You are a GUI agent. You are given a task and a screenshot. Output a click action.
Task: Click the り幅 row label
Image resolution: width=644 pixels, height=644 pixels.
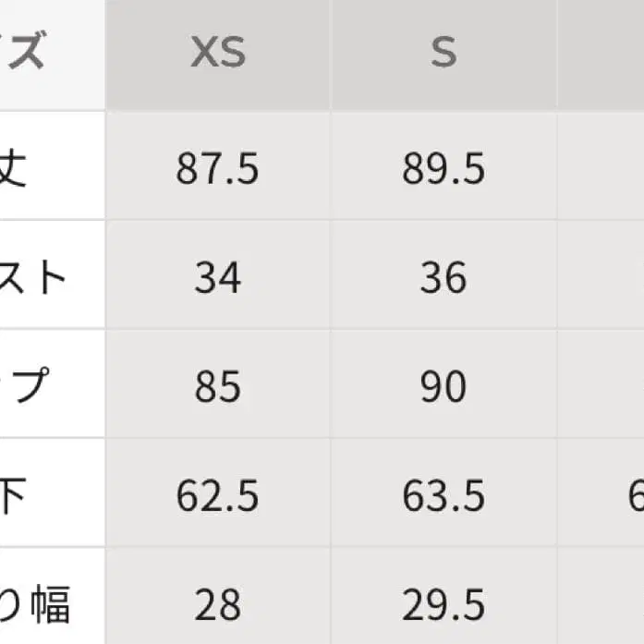(36, 605)
